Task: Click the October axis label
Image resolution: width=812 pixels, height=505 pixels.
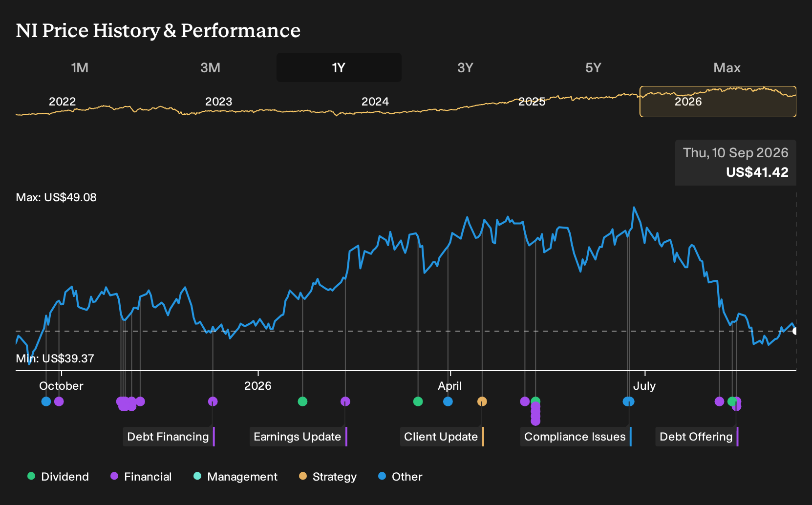Action: point(61,386)
